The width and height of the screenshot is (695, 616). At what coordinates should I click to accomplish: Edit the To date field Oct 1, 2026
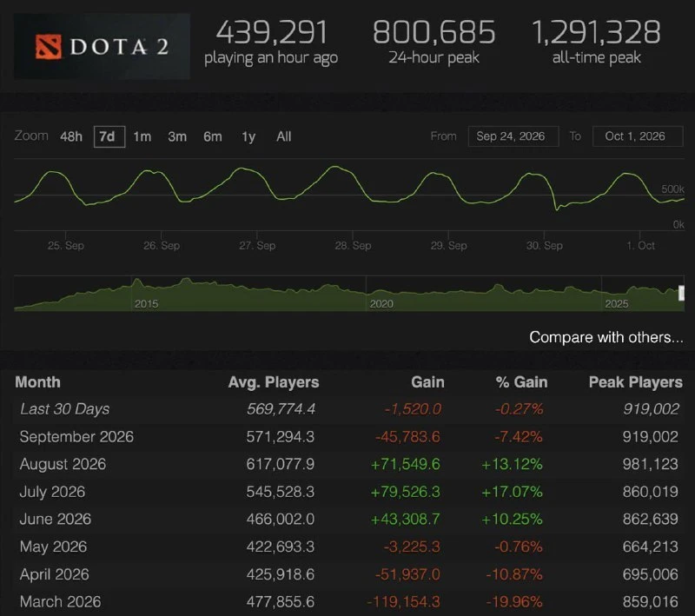(638, 136)
